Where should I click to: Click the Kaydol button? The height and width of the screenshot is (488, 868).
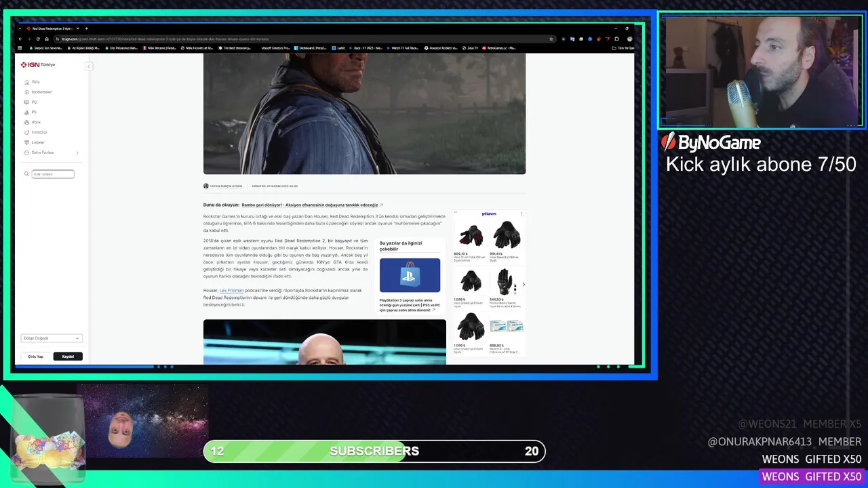[68, 357]
